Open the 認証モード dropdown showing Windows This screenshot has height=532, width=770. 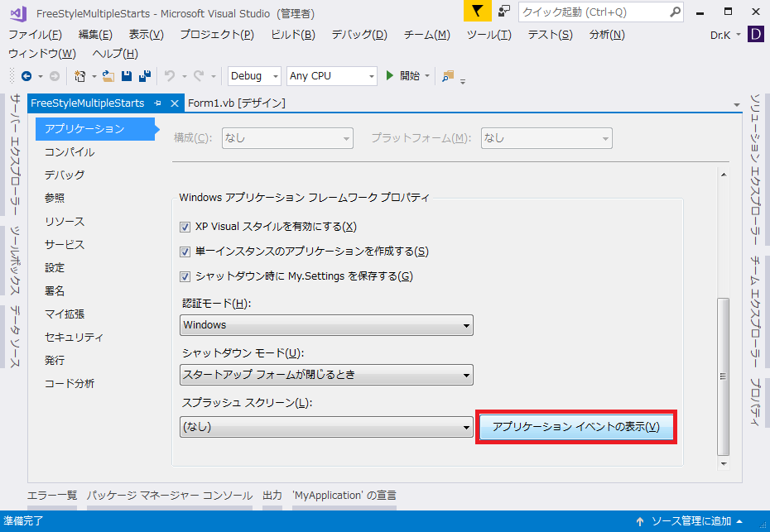pos(326,325)
